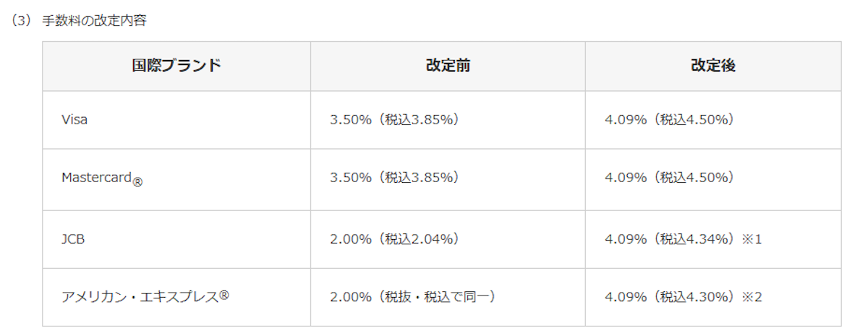This screenshot has width=868, height=336.
Task: Click the registered mark beside Mastercard
Action: click(137, 182)
